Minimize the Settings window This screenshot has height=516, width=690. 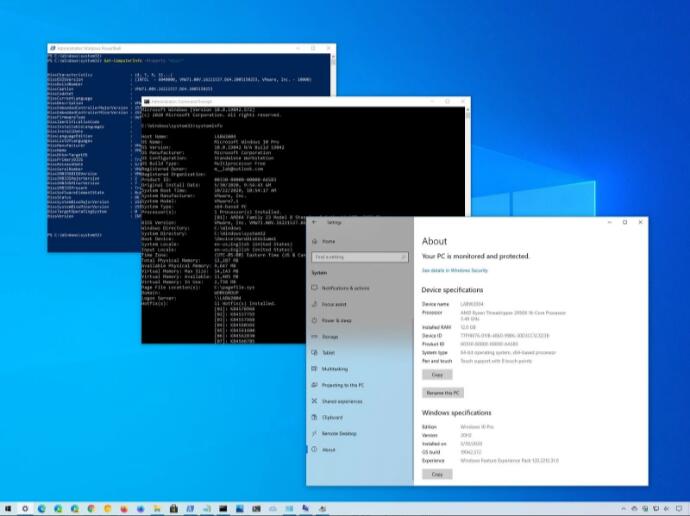point(609,222)
